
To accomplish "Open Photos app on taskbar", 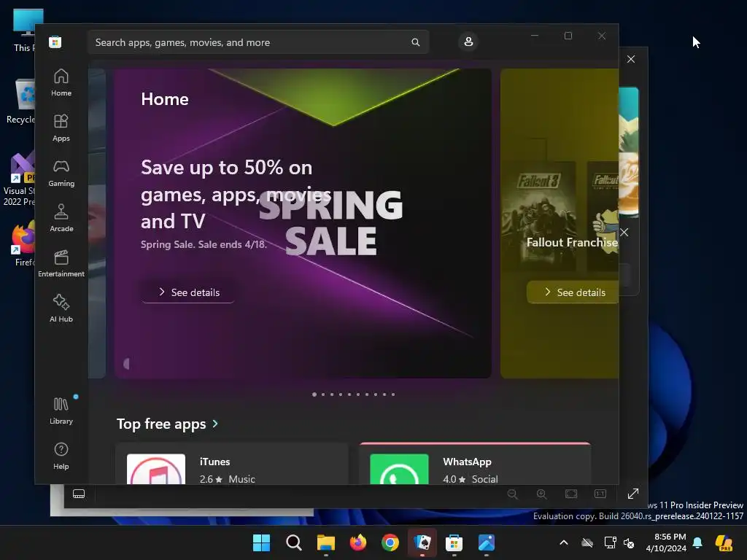I will pos(487,542).
